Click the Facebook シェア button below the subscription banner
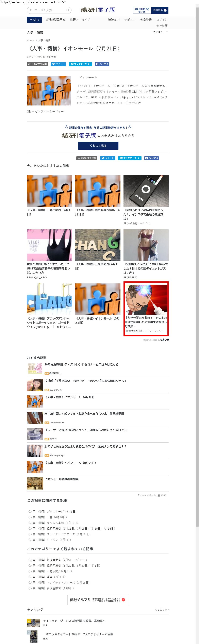This screenshot has width=199, height=644. pos(151,158)
